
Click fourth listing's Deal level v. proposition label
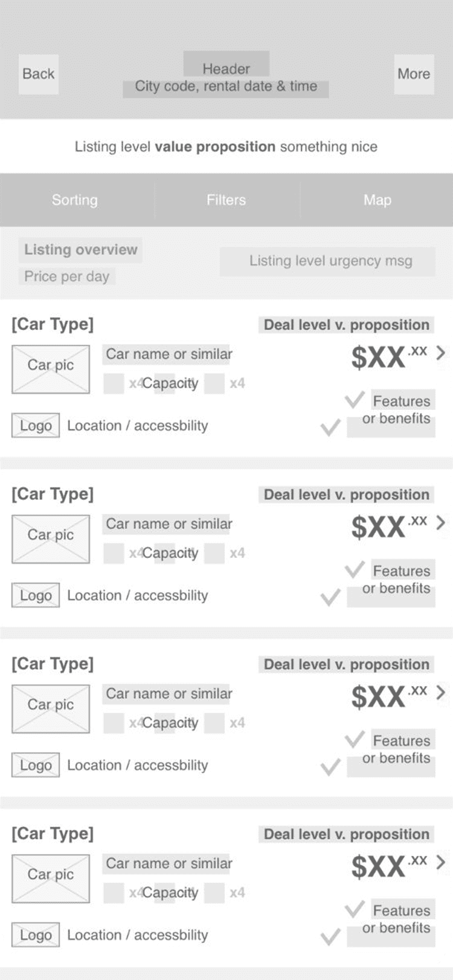point(347,834)
